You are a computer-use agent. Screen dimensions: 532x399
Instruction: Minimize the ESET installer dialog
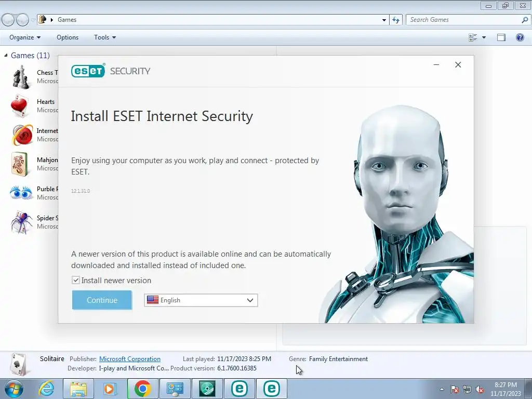(x=436, y=64)
